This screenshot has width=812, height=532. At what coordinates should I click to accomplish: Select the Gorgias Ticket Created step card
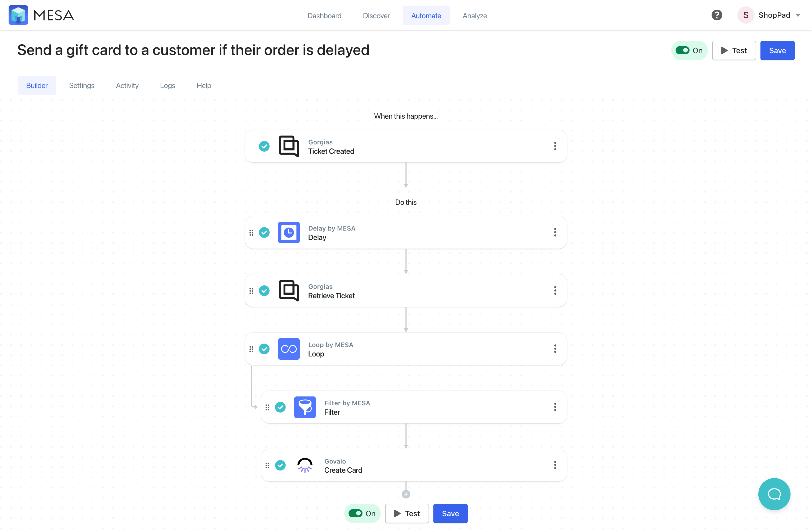click(406, 146)
